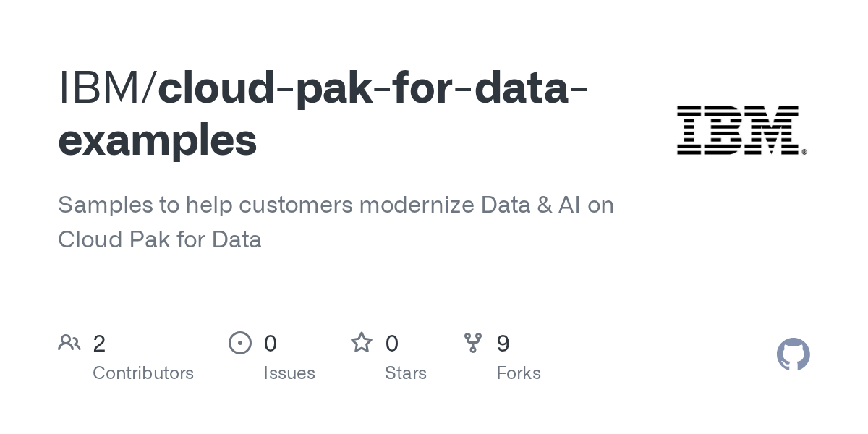
Task: Click the fork icon
Action: click(473, 343)
